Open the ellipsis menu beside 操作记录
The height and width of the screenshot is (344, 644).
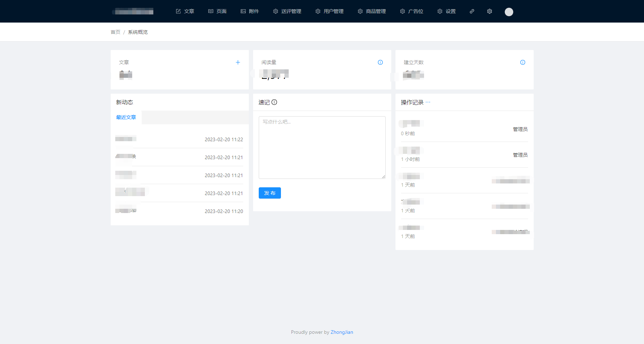tap(428, 102)
